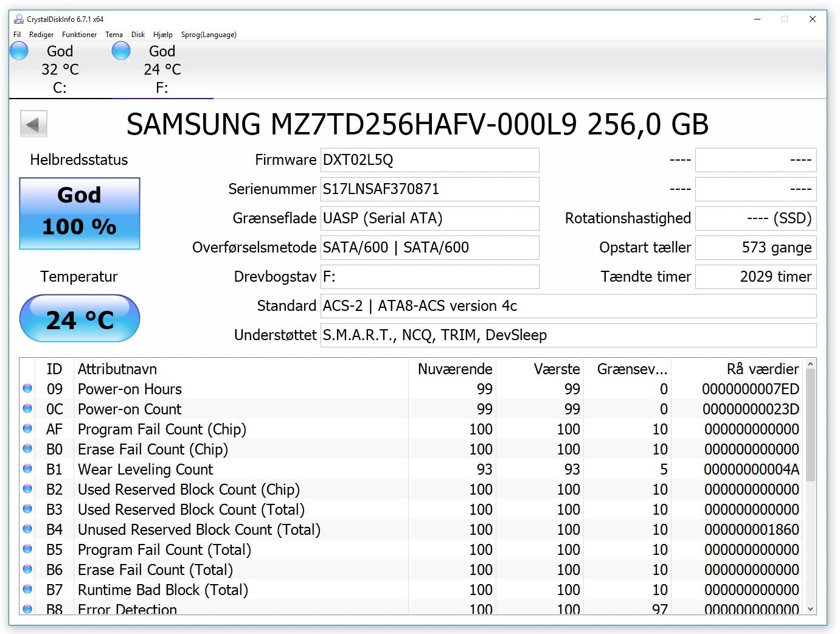
Task: Click raw value 00000000004A
Action: click(x=751, y=469)
